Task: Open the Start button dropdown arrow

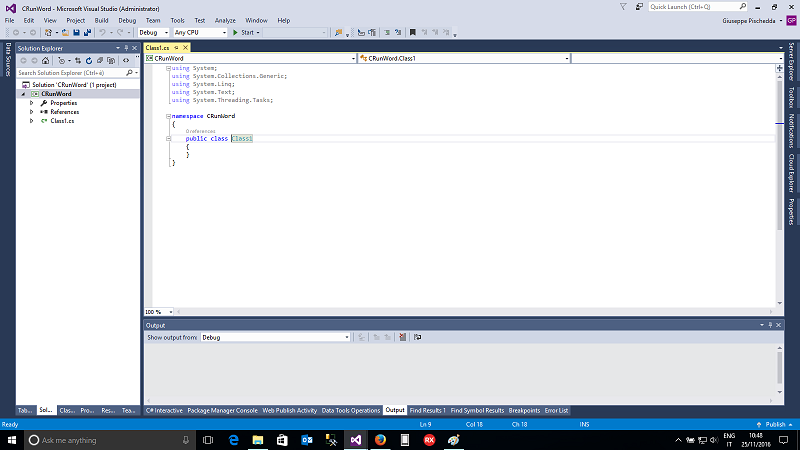Action: pos(258,33)
